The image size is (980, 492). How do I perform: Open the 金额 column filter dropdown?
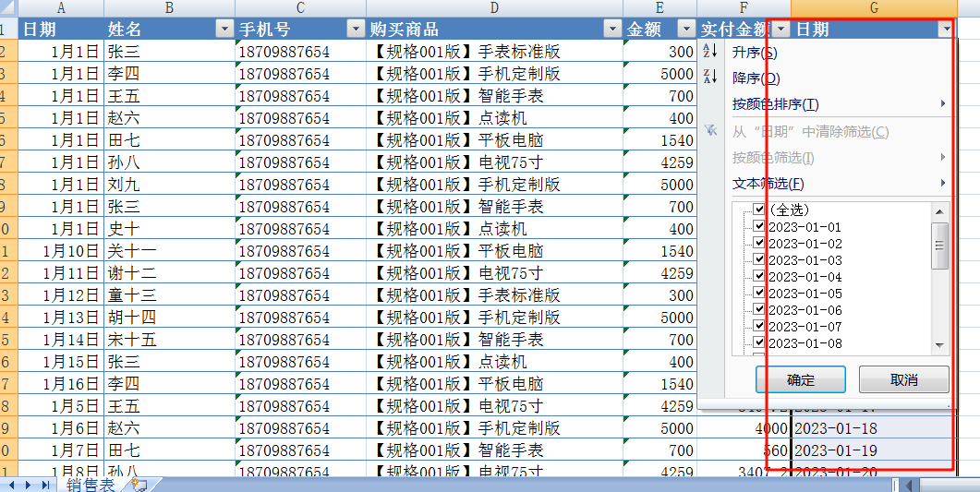pyautogui.click(x=686, y=29)
